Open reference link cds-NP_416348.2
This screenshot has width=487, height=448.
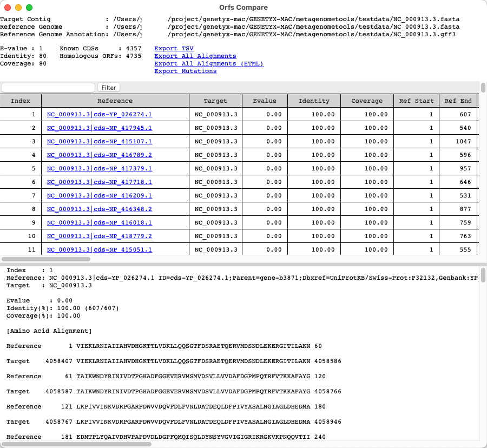click(x=100, y=209)
